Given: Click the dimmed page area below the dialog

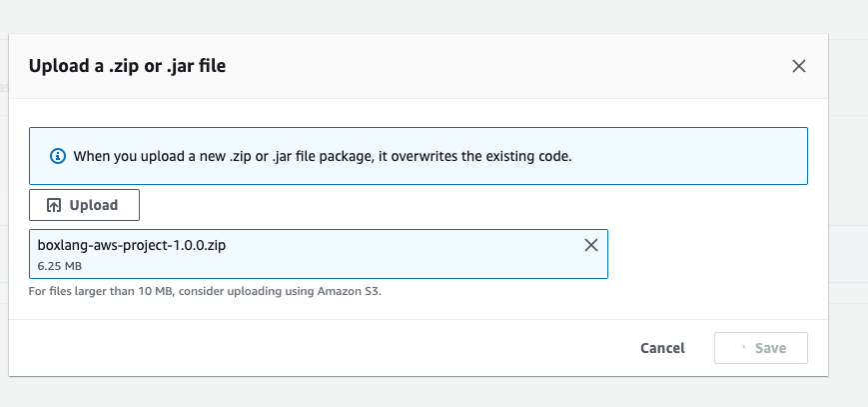Looking at the screenshot, I should click(430, 392).
